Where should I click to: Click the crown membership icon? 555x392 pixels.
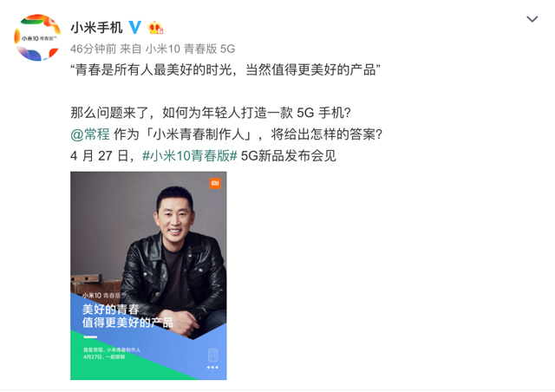(155, 28)
